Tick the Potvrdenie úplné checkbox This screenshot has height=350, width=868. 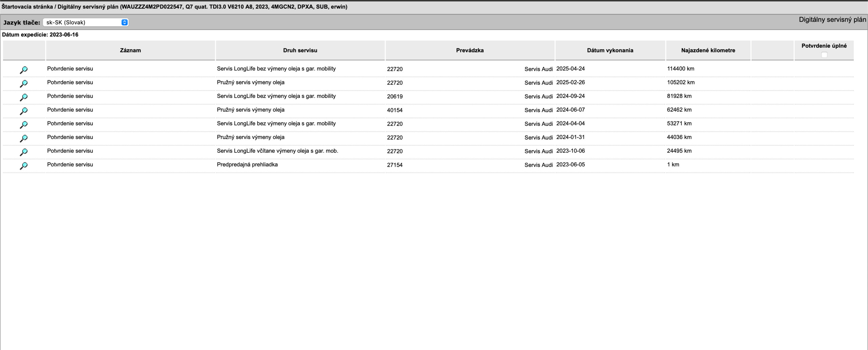[x=824, y=55]
